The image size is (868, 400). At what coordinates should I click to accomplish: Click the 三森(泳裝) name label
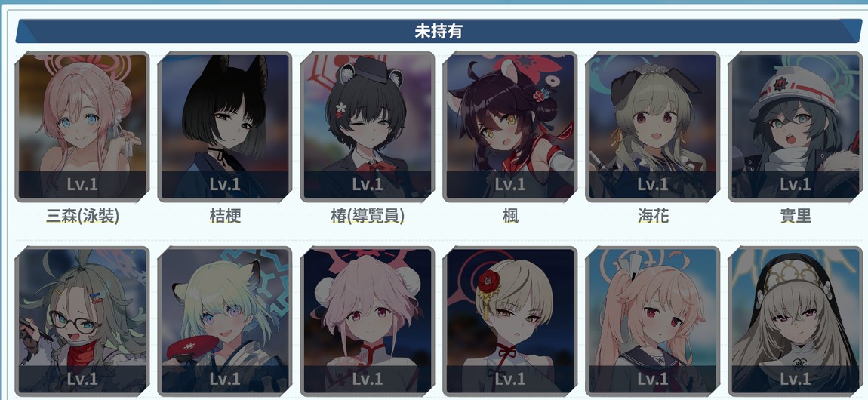pyautogui.click(x=82, y=217)
